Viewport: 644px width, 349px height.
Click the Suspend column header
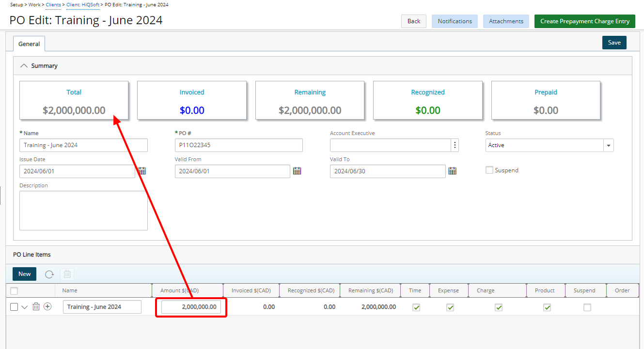click(x=585, y=290)
